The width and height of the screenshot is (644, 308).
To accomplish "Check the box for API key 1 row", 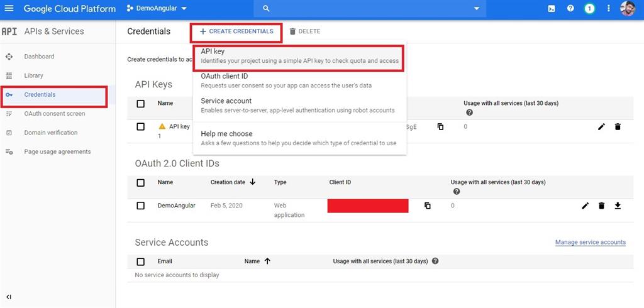I will point(140,127).
